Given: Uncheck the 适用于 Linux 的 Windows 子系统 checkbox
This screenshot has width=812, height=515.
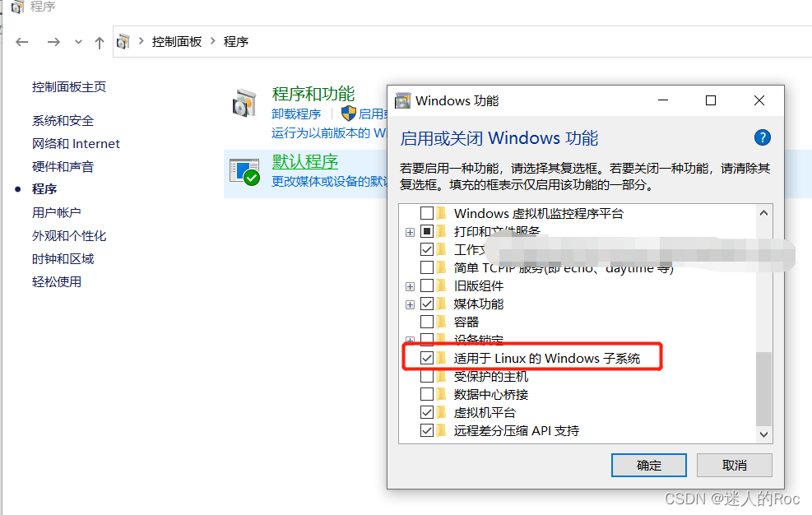Looking at the screenshot, I should [427, 358].
